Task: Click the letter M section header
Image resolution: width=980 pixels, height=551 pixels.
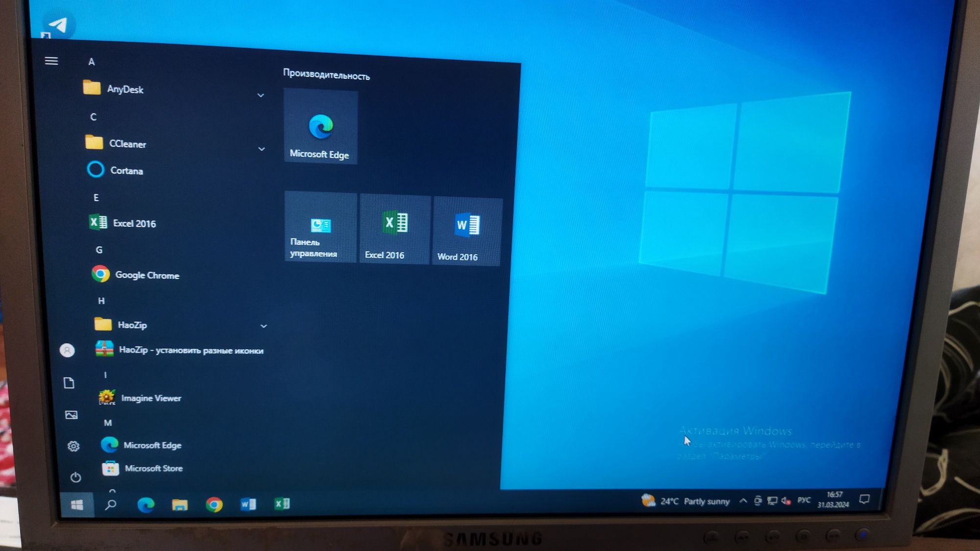Action: [x=108, y=423]
